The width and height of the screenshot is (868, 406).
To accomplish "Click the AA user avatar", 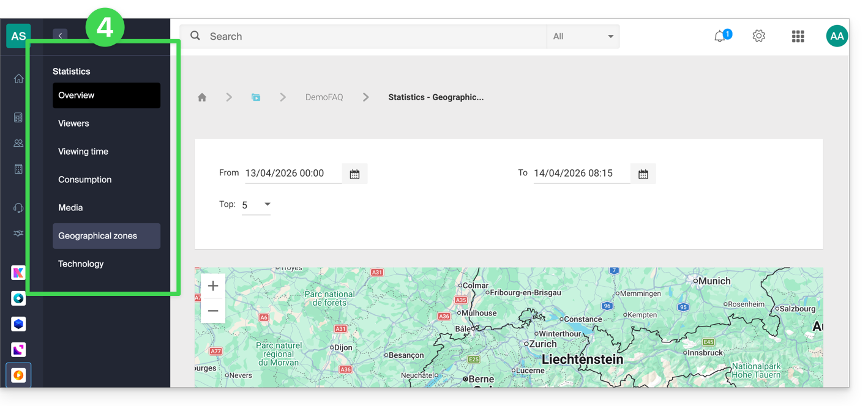I will coord(837,36).
